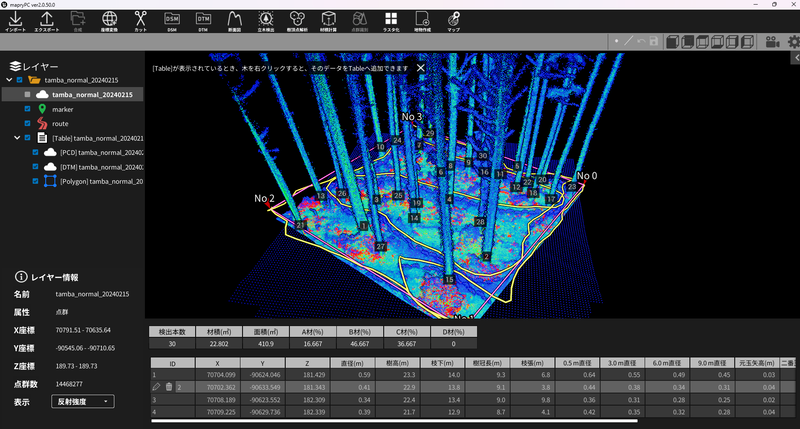Image resolution: width=800 pixels, height=429 pixels.
Task: Toggle the route layer checkbox
Action: point(29,123)
